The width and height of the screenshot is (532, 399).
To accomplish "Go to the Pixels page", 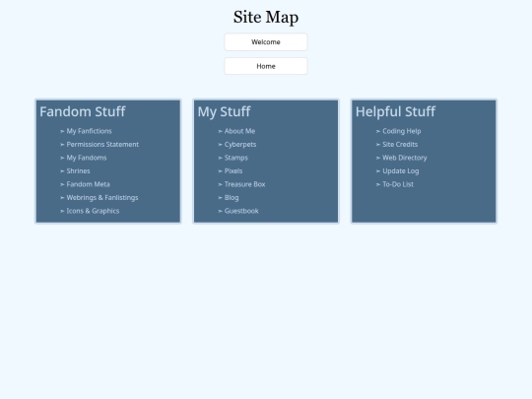I will tap(233, 171).
